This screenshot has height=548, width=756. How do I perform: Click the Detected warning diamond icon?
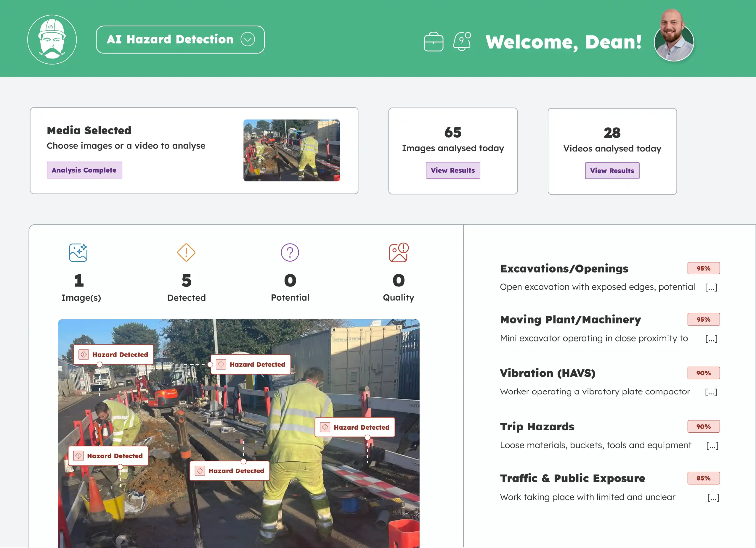pyautogui.click(x=186, y=252)
